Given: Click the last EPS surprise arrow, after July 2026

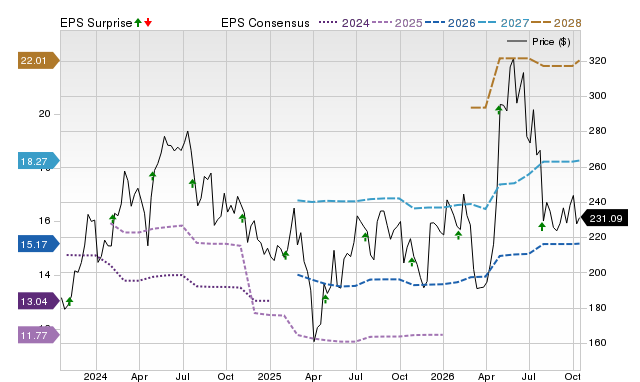Looking at the screenshot, I should [x=542, y=227].
